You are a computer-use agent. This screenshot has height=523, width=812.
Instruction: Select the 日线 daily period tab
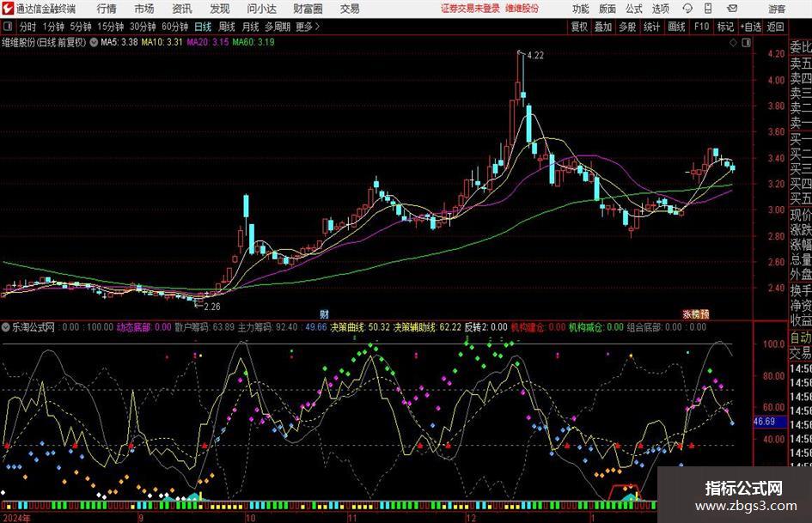pyautogui.click(x=203, y=27)
